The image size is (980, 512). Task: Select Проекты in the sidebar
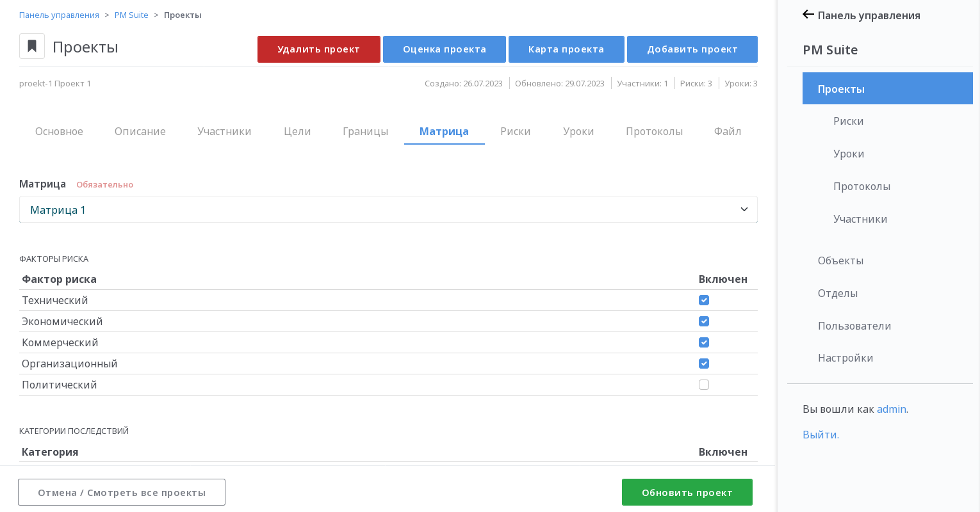pos(888,88)
